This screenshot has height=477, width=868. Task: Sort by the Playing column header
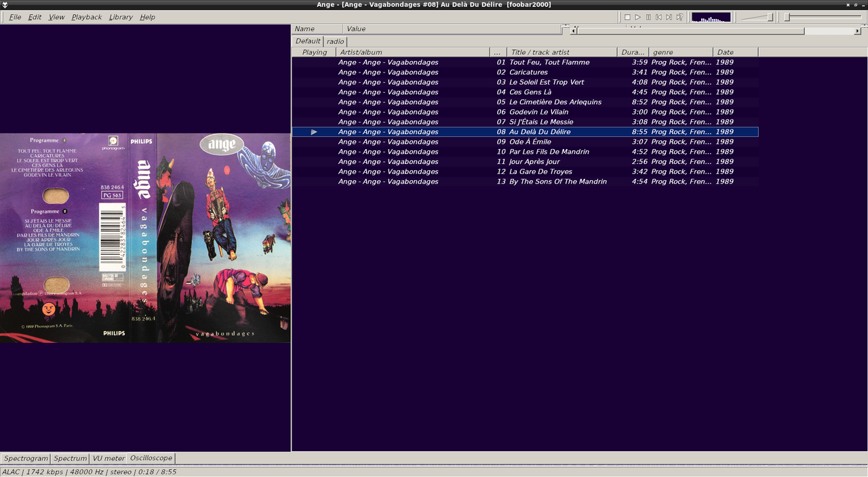coord(314,52)
